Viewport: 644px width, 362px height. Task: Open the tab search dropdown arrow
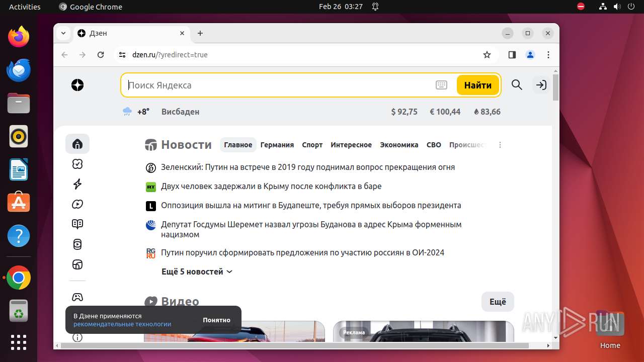point(63,33)
